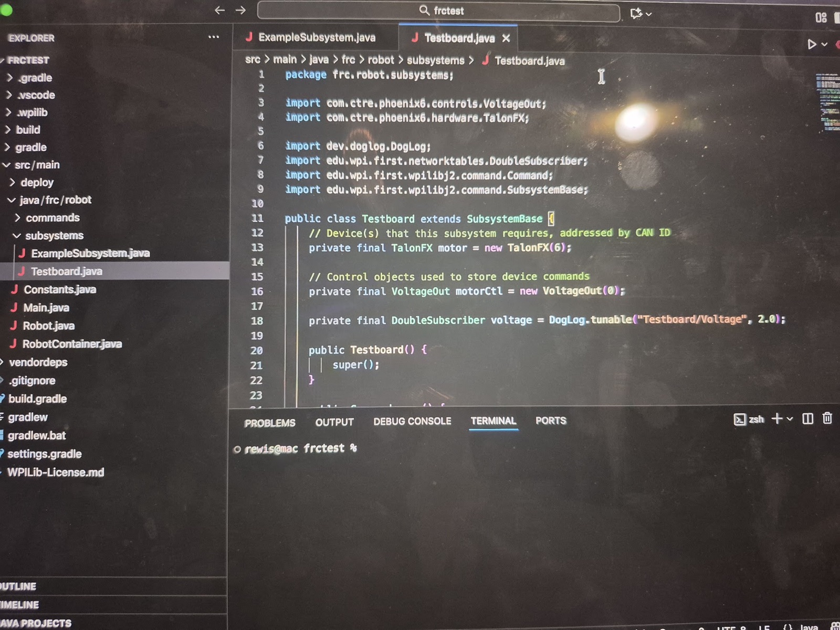Run the Java file with the play icon
Viewport: 840px width, 630px height.
(x=812, y=44)
